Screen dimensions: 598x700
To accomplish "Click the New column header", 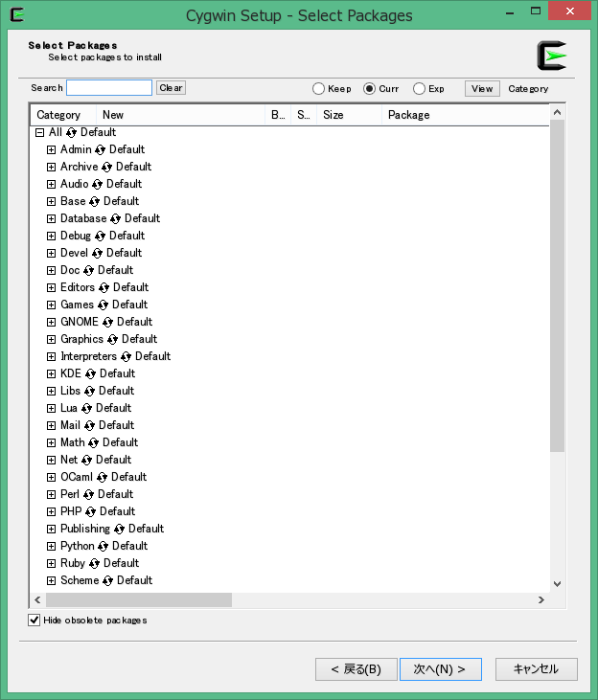I will coord(180,115).
